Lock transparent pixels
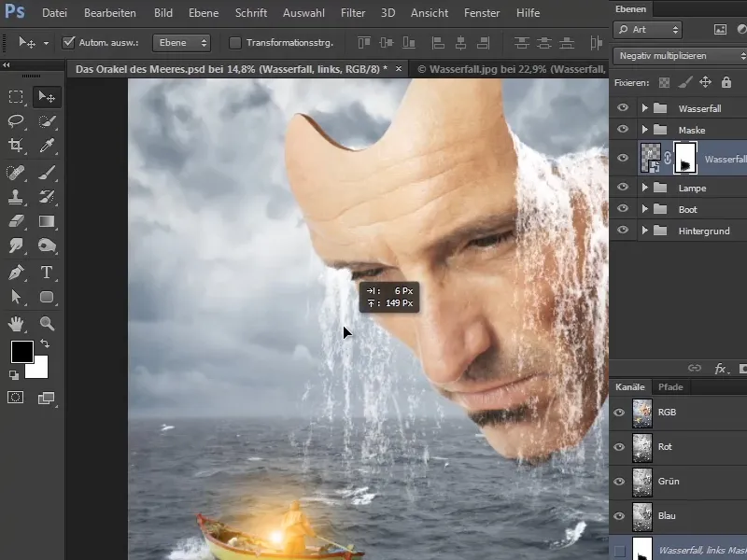747x560 pixels. [x=664, y=83]
